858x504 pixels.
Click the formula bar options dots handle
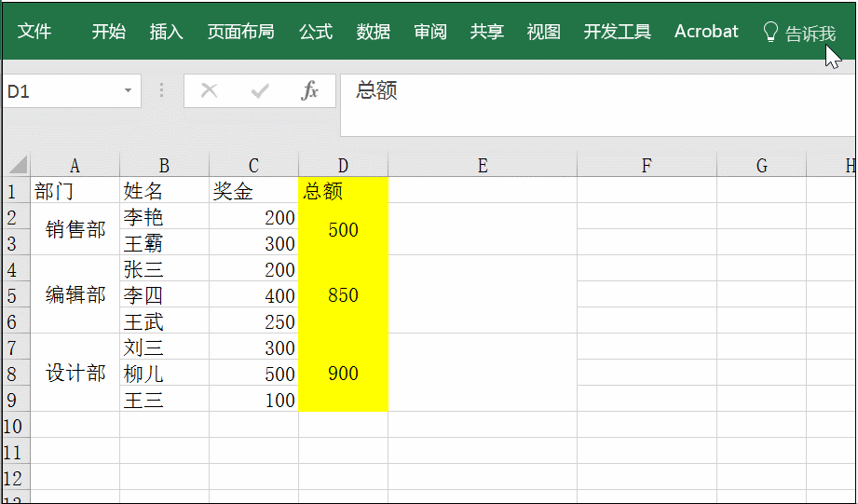[161, 90]
